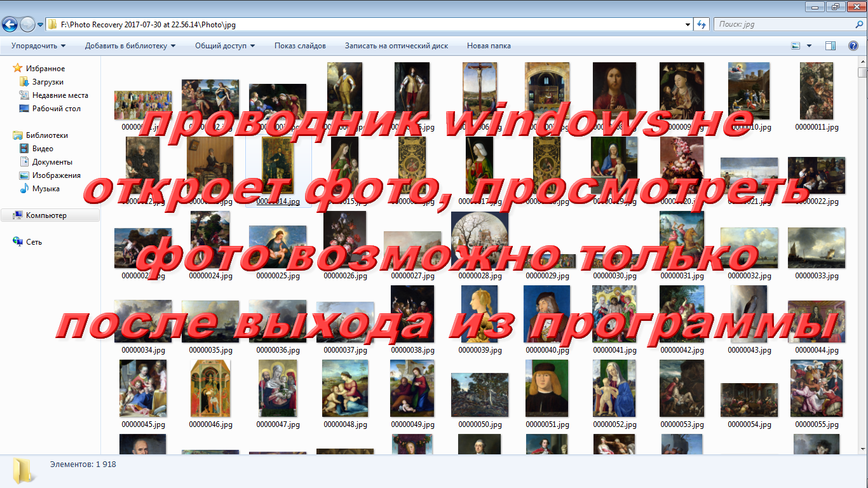Click the Избранное star icon
The height and width of the screenshot is (488, 868).
[x=18, y=68]
